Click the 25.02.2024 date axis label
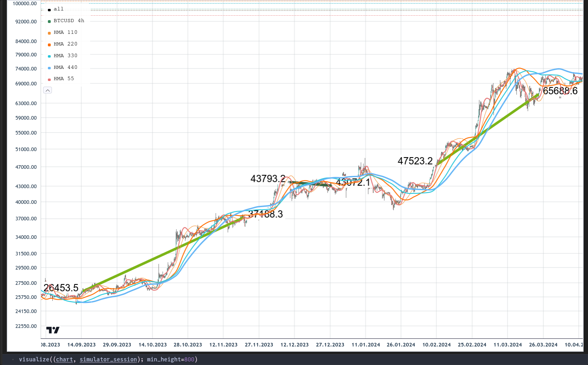 pos(472,345)
